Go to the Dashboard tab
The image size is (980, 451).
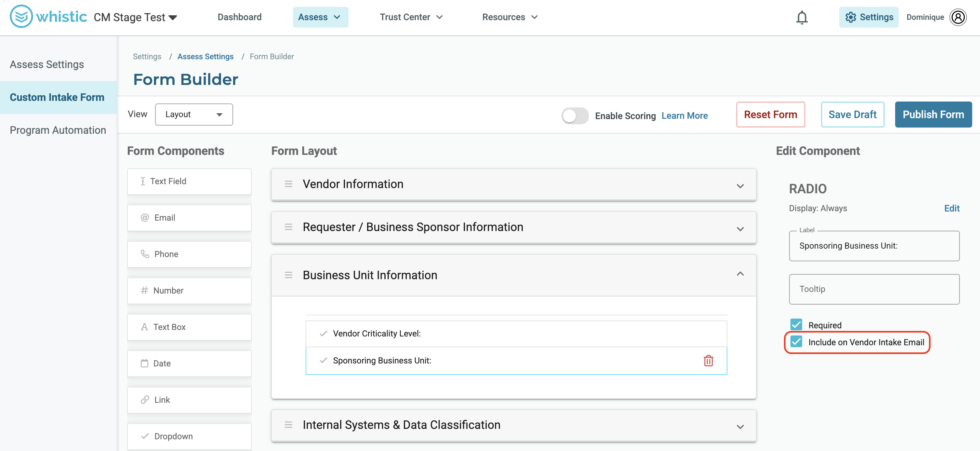pyautogui.click(x=239, y=17)
